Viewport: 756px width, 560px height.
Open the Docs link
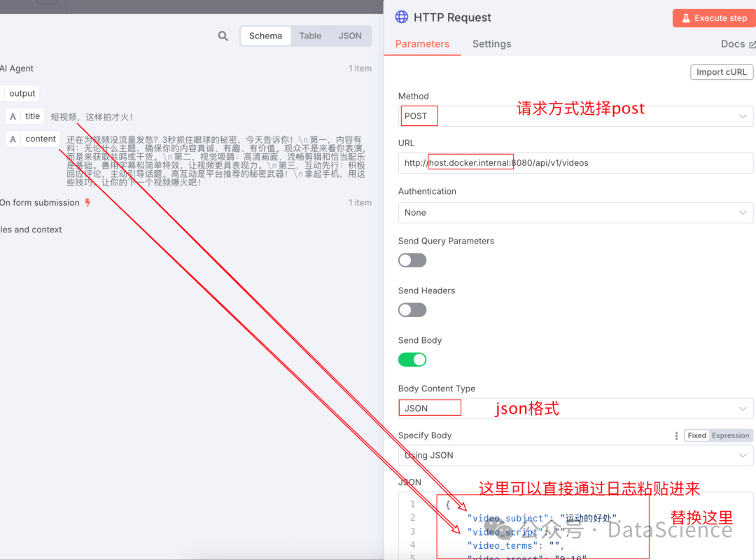[738, 44]
